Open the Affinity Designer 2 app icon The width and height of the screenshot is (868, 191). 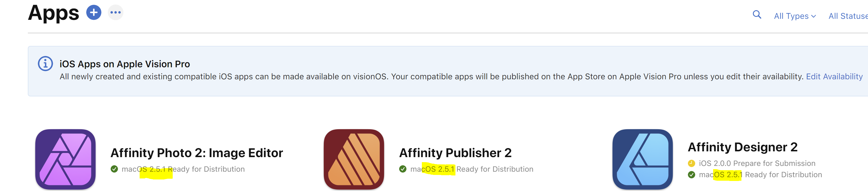(x=642, y=159)
